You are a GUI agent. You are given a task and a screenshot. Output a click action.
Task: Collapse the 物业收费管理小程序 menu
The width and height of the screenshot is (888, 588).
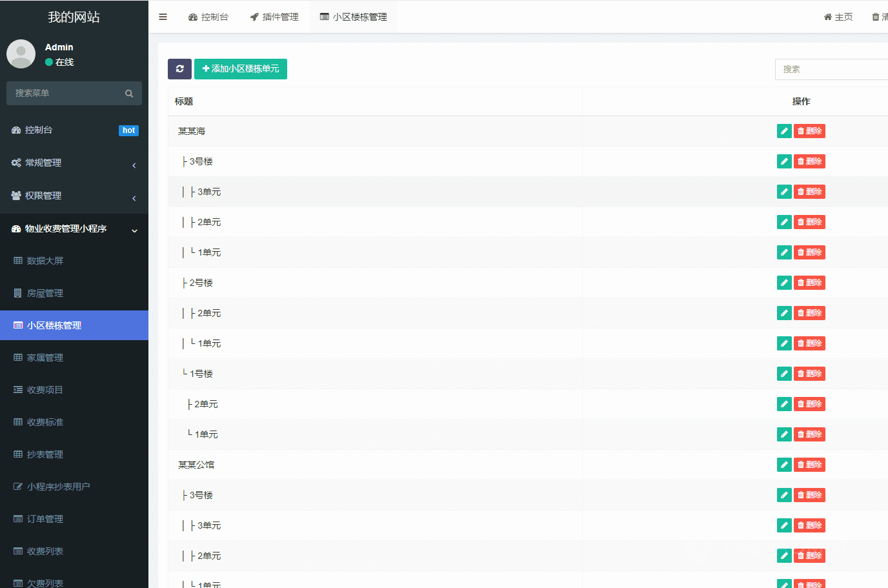74,229
